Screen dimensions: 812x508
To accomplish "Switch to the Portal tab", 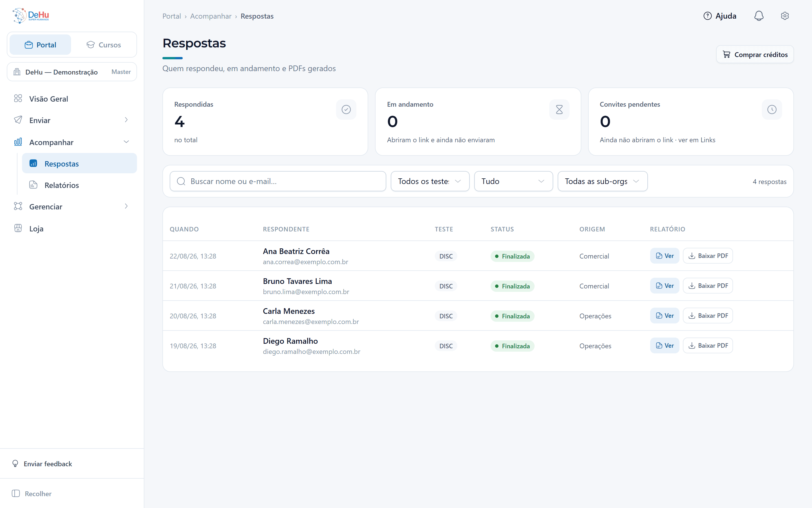I will click(40, 45).
